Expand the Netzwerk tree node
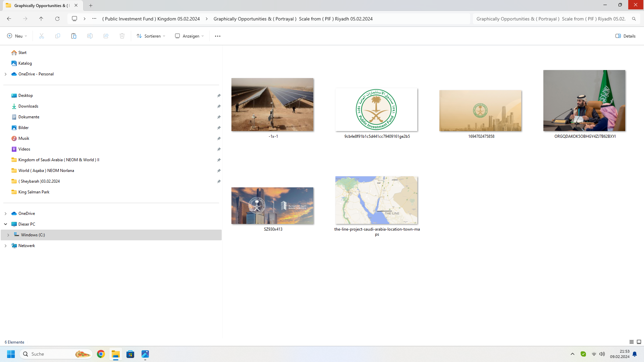The height and width of the screenshot is (362, 644). coord(6,246)
